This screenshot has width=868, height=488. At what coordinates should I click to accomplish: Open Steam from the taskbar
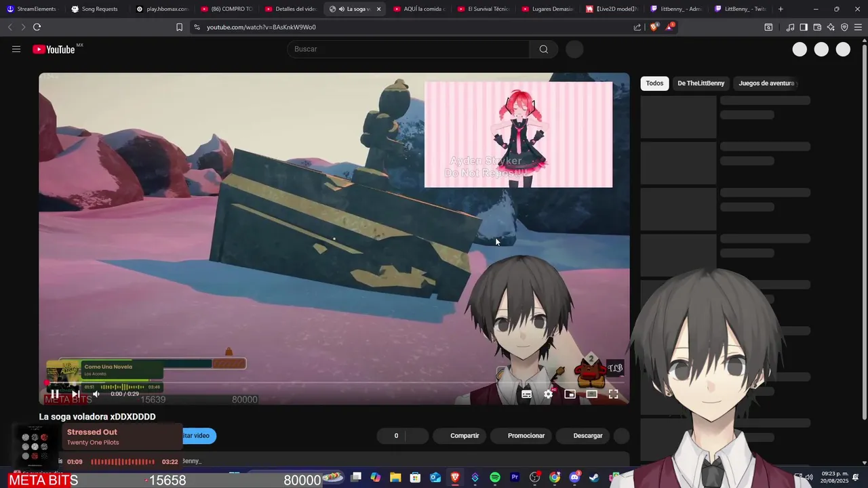[x=594, y=478]
